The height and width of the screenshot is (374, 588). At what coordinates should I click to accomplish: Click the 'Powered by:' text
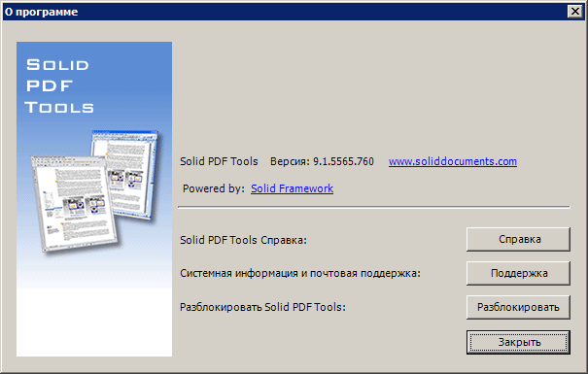(214, 188)
